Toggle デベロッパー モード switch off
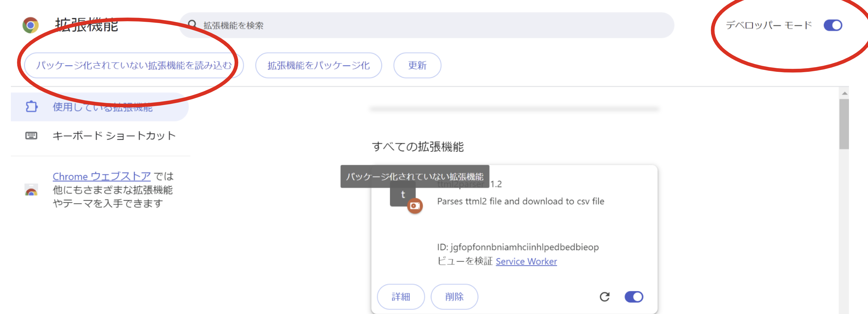 pyautogui.click(x=833, y=25)
